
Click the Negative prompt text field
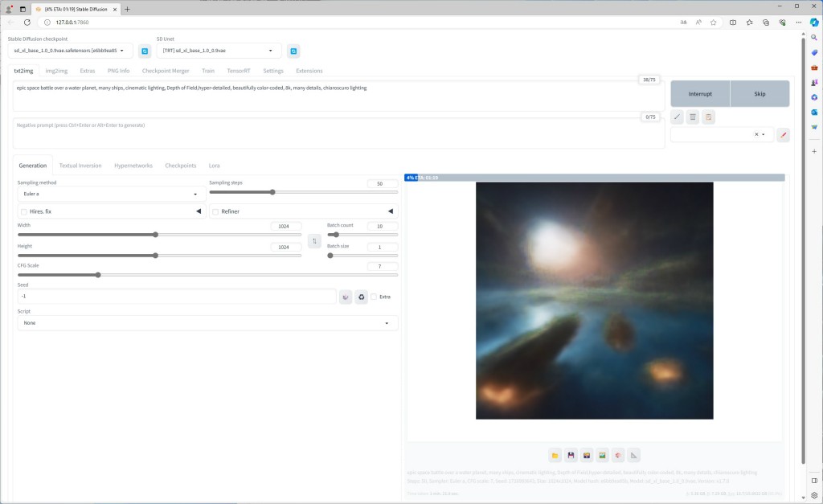pyautogui.click(x=338, y=133)
